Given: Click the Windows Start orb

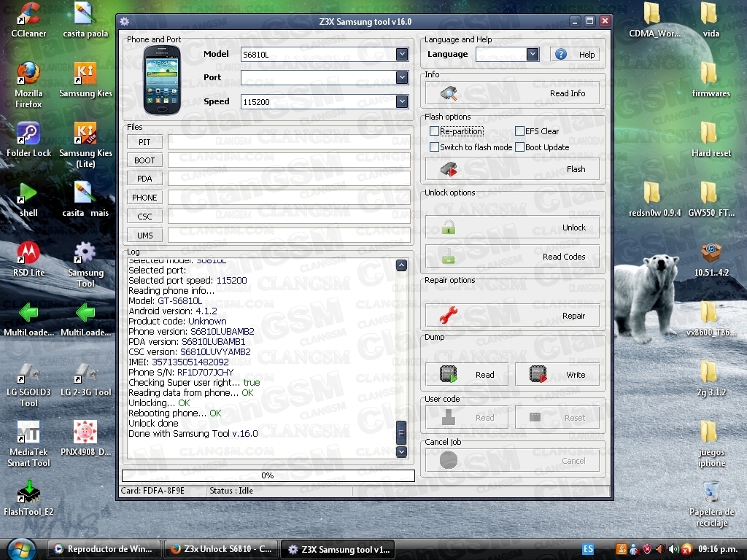Looking at the screenshot, I should click(21, 549).
